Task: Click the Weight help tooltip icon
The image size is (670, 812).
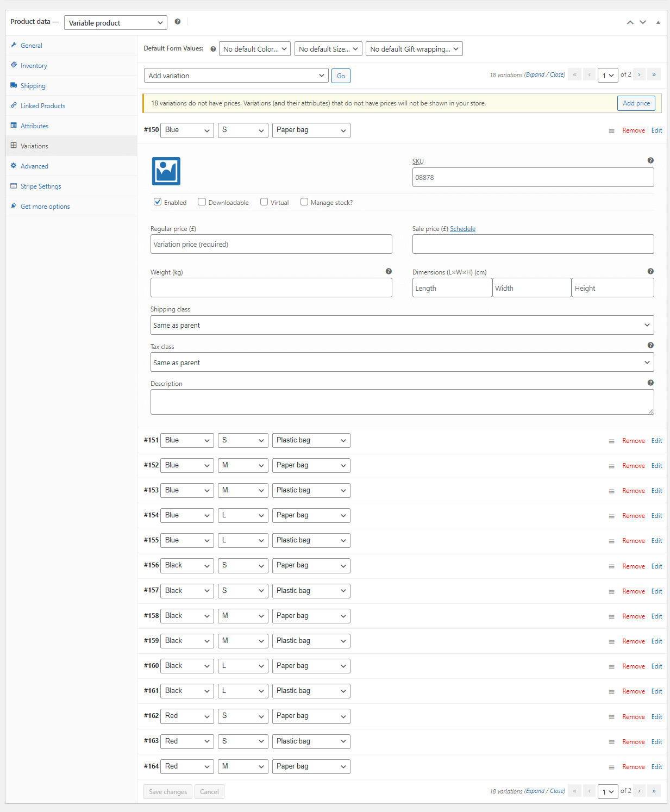Action: (389, 271)
